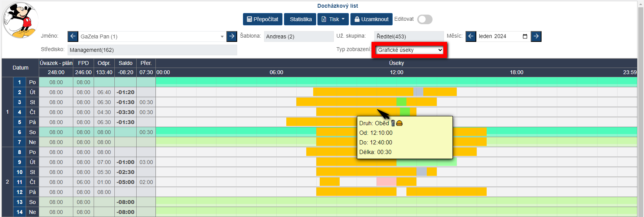Expand the Tisk dropdown menu

click(333, 19)
